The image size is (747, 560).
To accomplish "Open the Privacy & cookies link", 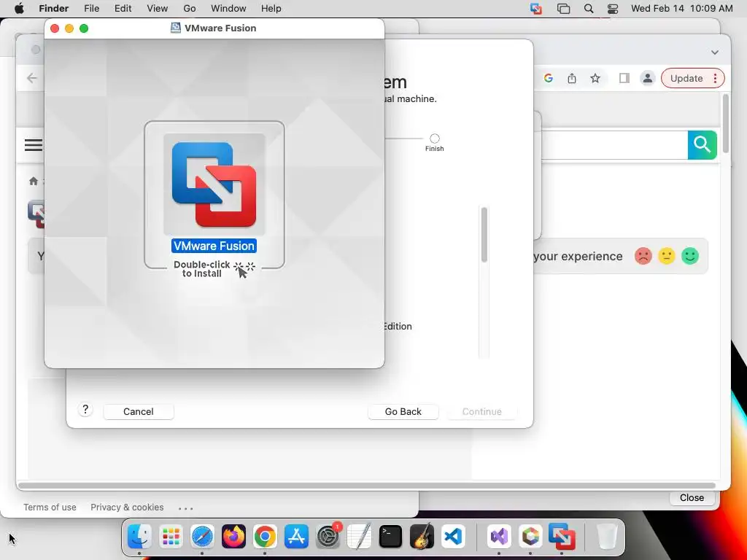I will [127, 507].
